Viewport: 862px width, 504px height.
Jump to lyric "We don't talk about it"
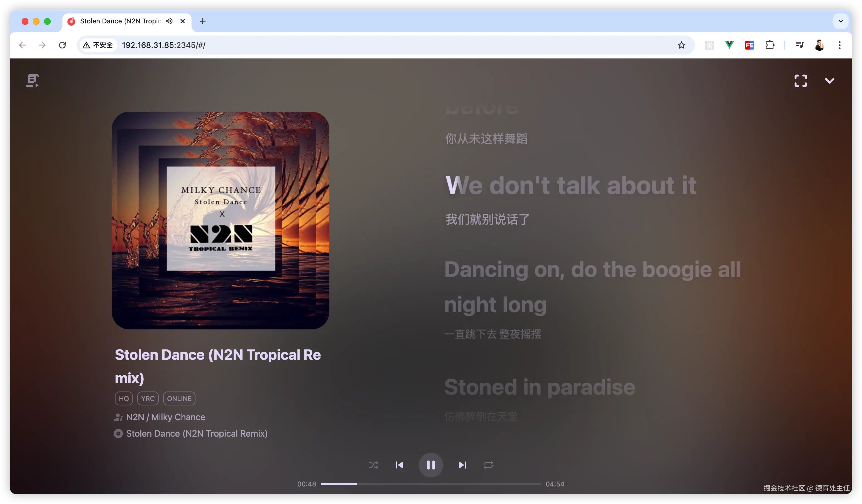point(571,185)
